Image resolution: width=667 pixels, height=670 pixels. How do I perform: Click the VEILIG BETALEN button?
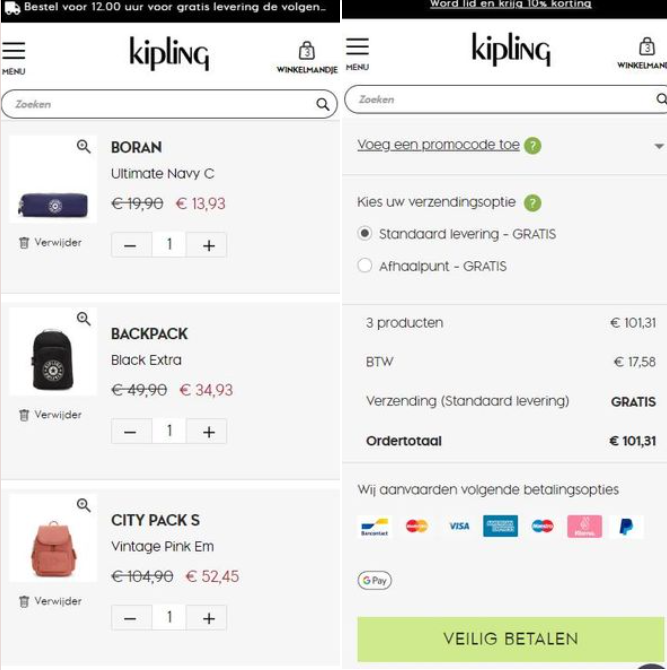click(511, 639)
